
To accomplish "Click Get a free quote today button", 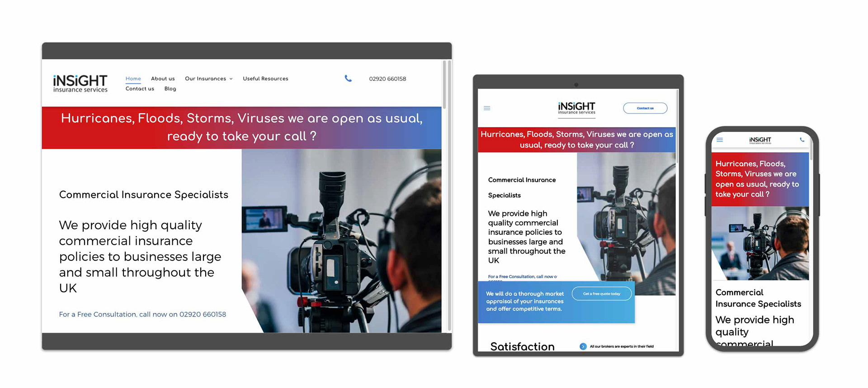I will [x=602, y=293].
